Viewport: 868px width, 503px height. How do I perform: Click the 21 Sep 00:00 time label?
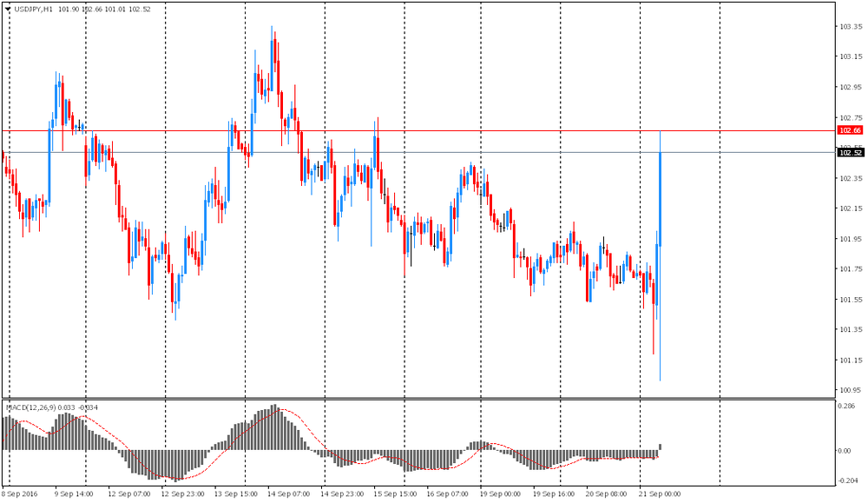[660, 494]
